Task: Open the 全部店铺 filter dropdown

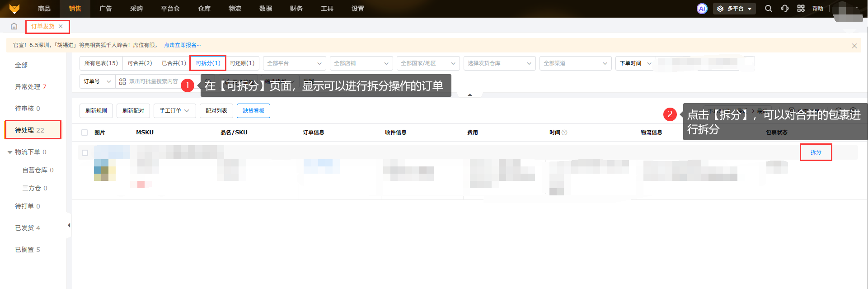Action: [361, 63]
